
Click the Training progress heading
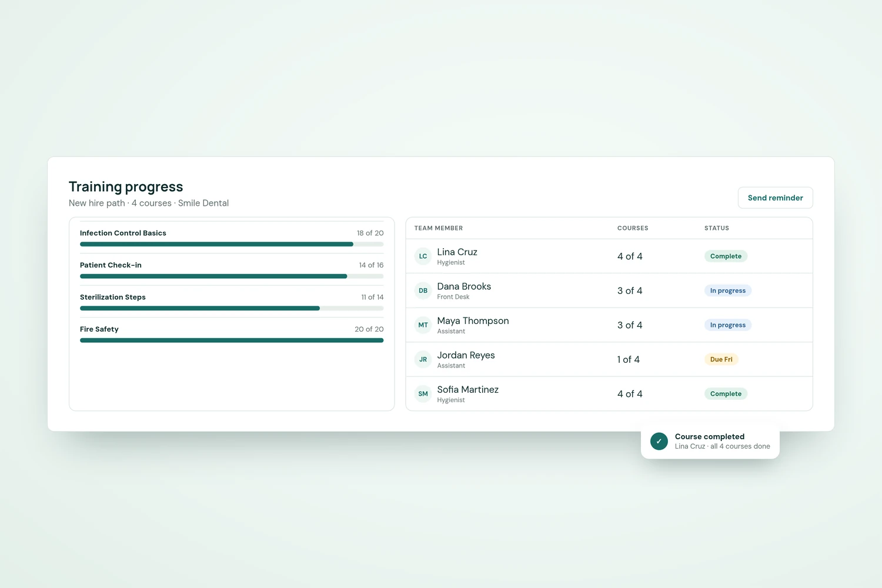126,187
